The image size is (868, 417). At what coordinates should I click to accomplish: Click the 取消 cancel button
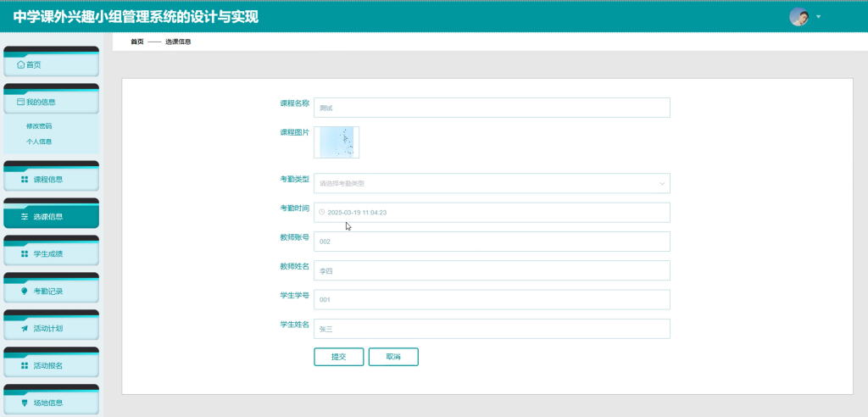pos(393,357)
